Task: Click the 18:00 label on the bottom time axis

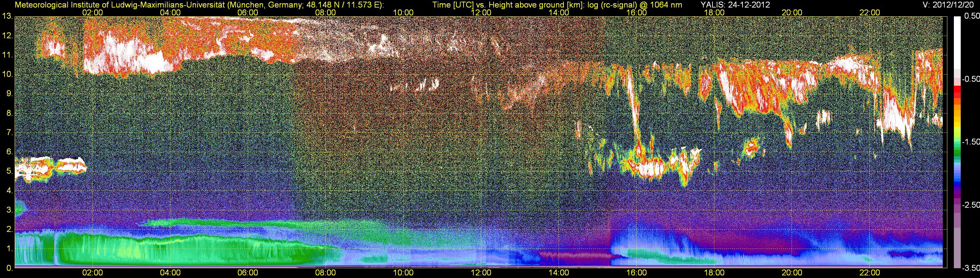Action: (x=714, y=273)
